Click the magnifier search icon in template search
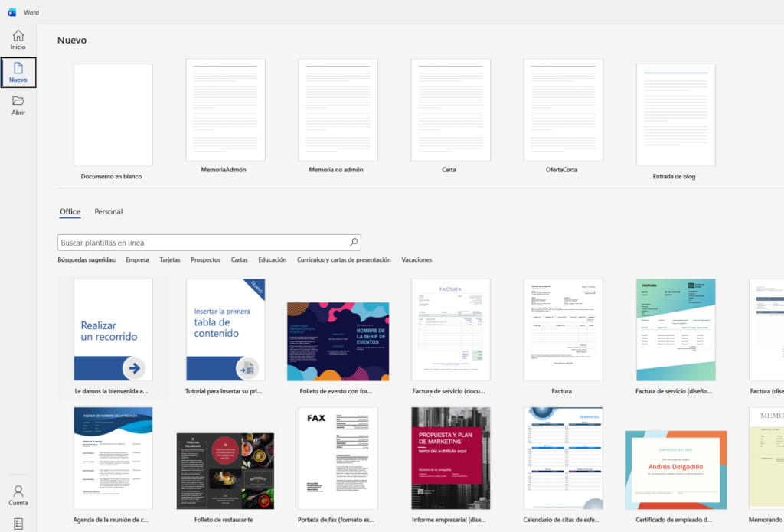The height and width of the screenshot is (532, 784). pos(354,243)
